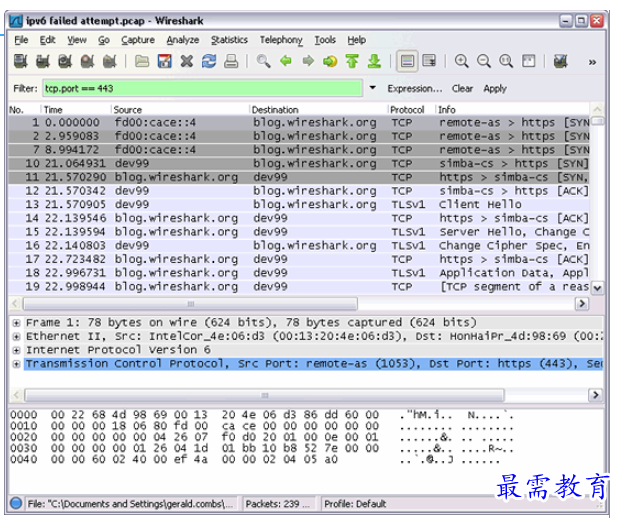This screenshot has width=618, height=518.
Task: Sort by the Source column header
Action: (181, 110)
